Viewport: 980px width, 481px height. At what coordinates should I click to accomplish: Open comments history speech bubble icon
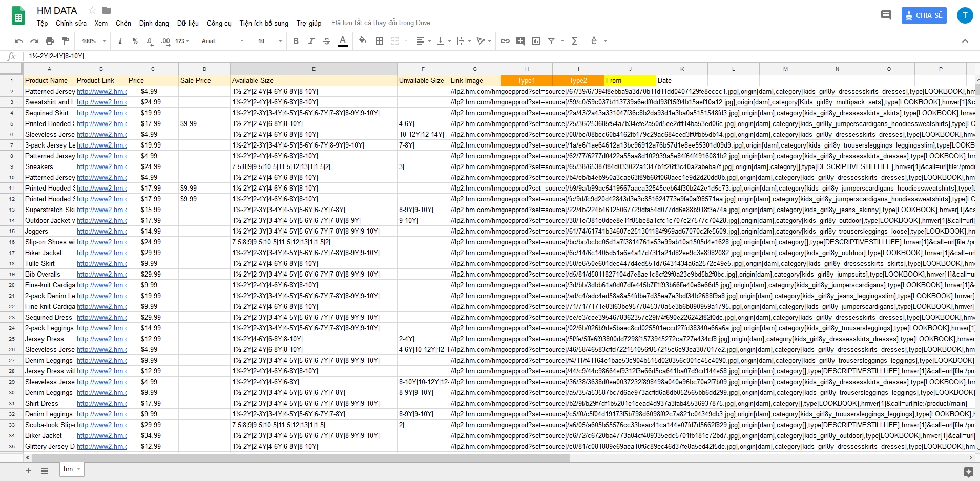point(886,15)
